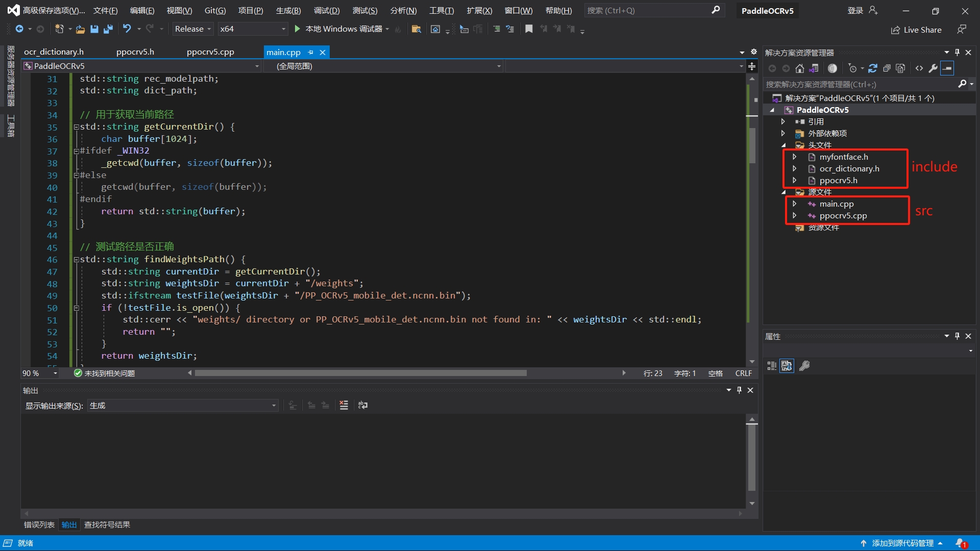Expand the myfontface.h tree item
The image size is (980, 551).
[x=795, y=157]
